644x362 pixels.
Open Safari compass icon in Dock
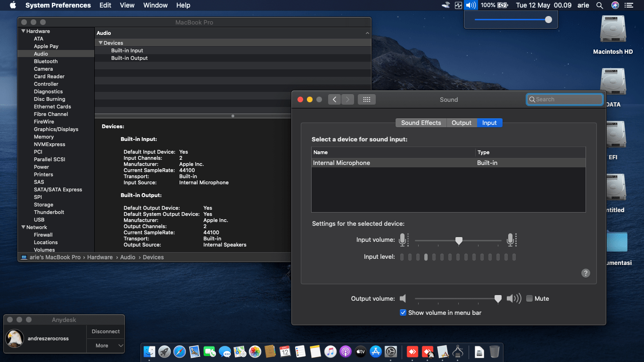pyautogui.click(x=180, y=352)
